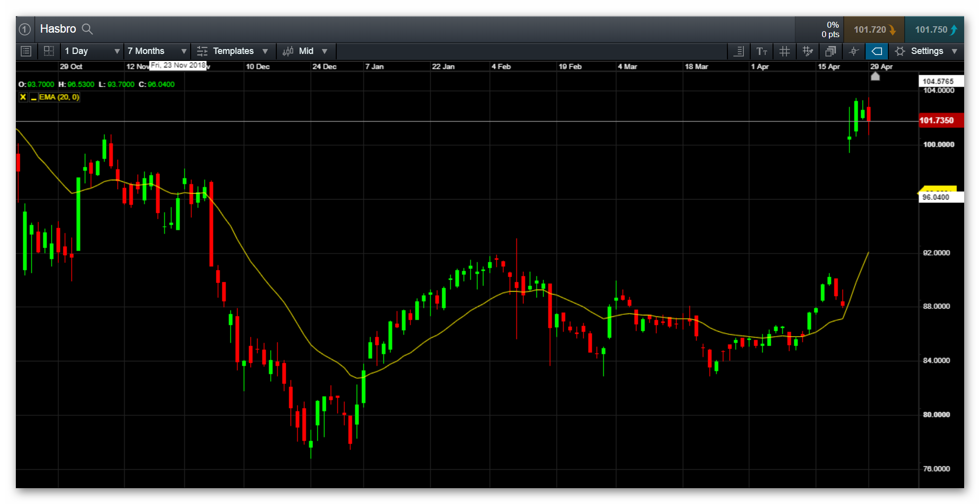Viewport: 980px width, 504px height.
Task: Click the circled number one icon
Action: 25,29
